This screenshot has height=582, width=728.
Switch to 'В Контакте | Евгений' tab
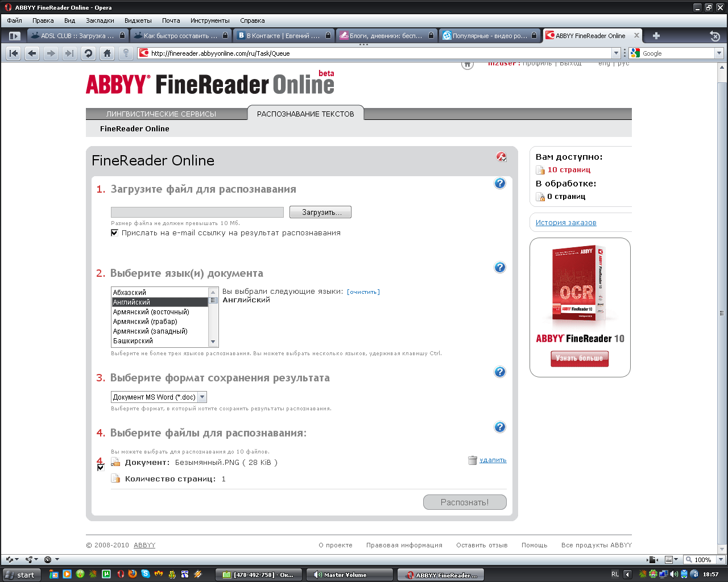click(x=283, y=36)
